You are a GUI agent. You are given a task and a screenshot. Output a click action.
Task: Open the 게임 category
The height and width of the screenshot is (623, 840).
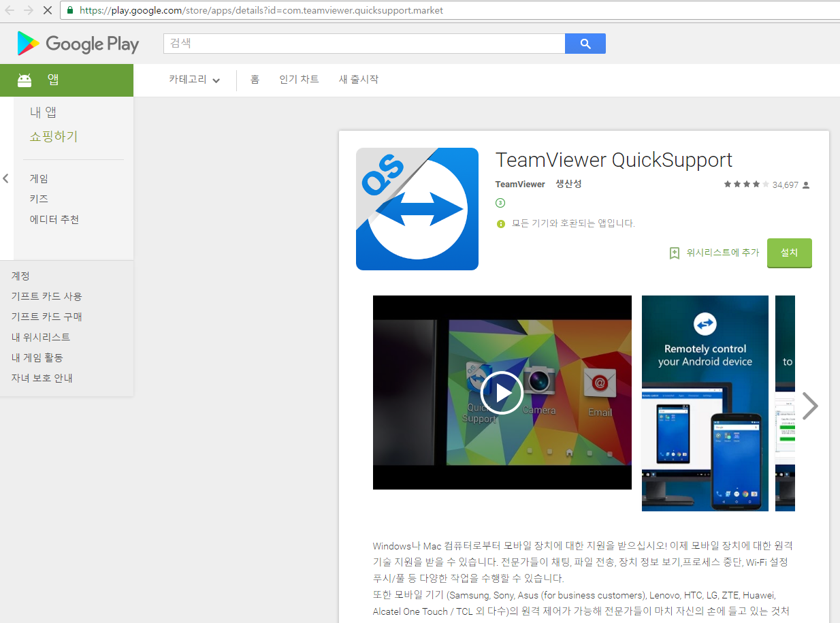tap(39, 178)
